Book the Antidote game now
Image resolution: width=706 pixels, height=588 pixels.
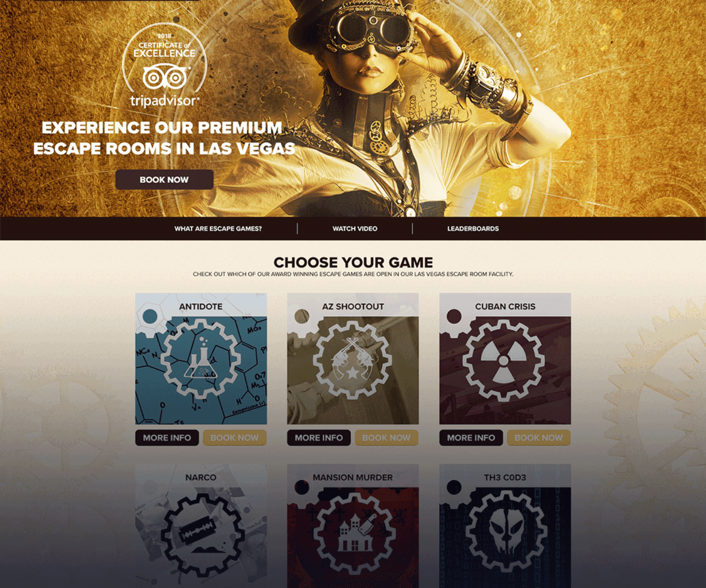click(x=234, y=438)
